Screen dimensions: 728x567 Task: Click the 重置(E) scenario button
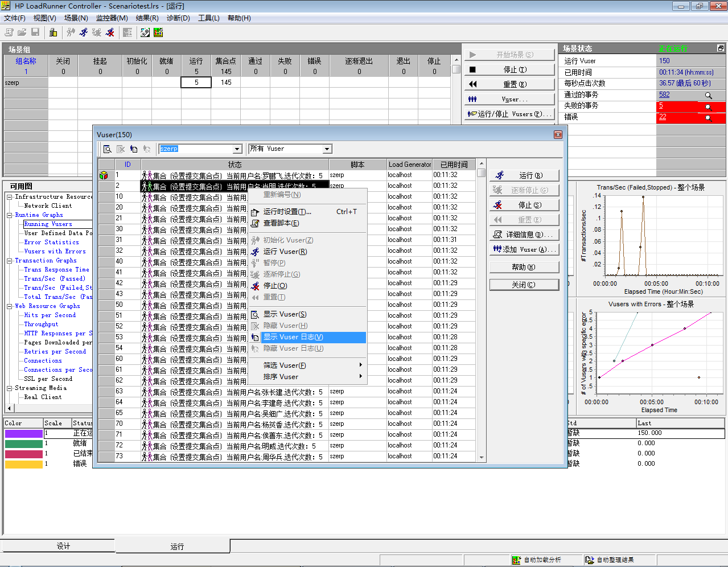(x=509, y=84)
